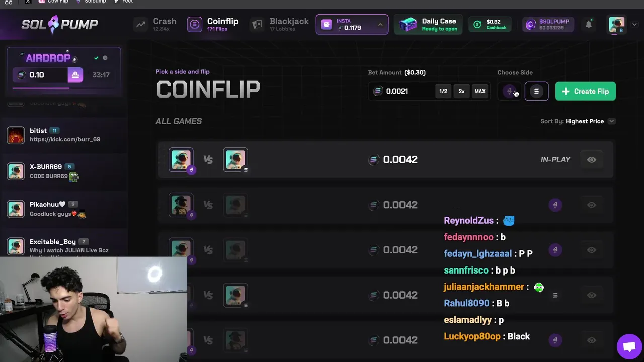Open the notifications bell icon
Image resolution: width=644 pixels, height=362 pixels.
[588, 24]
